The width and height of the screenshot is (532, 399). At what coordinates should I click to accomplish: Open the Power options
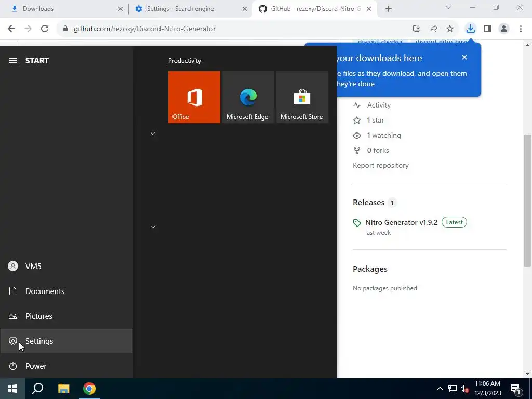coord(66,366)
